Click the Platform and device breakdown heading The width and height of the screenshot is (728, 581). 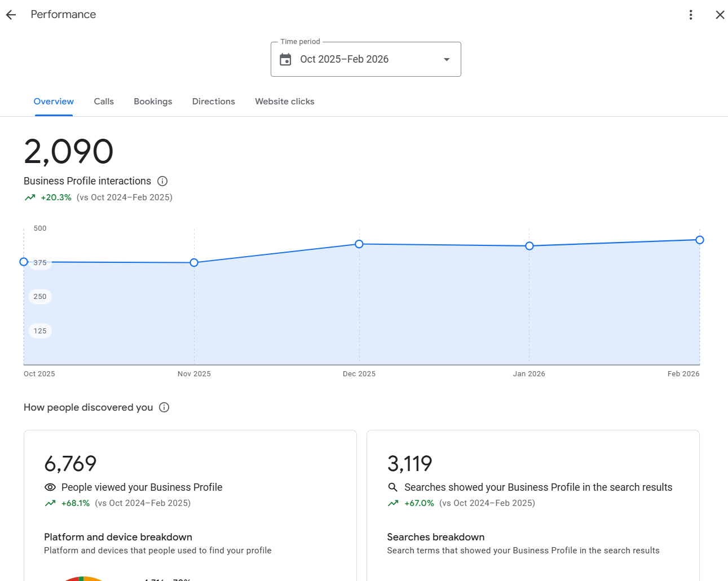coord(118,537)
